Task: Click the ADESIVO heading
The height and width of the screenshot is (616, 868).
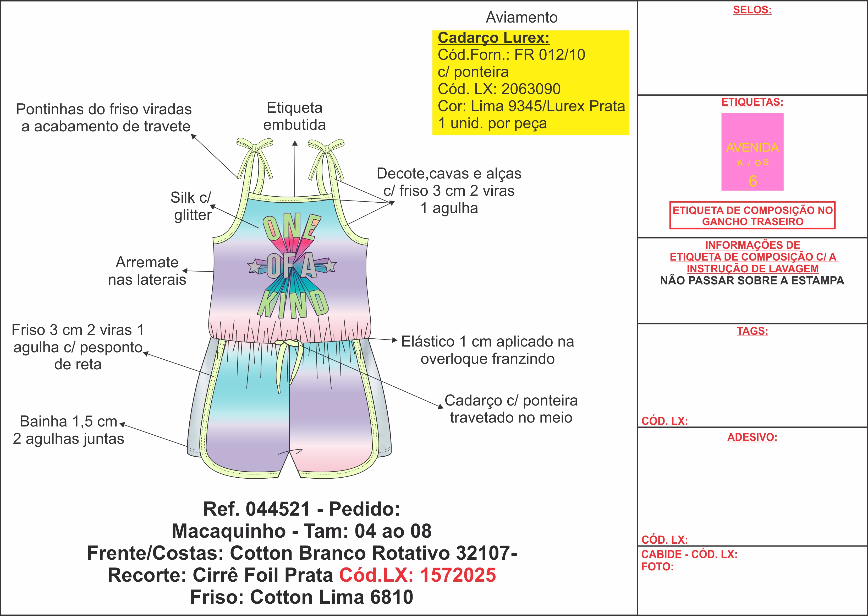Action: tap(752, 437)
